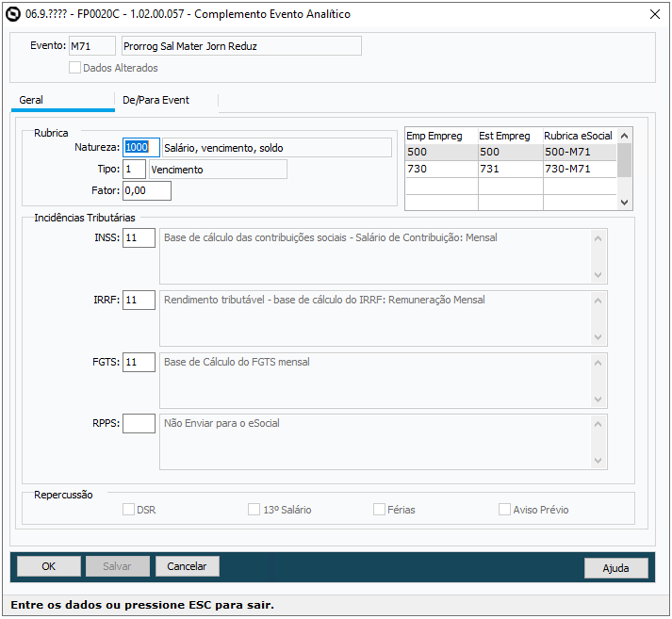Click RPPS description scroll down arrow

click(598, 461)
